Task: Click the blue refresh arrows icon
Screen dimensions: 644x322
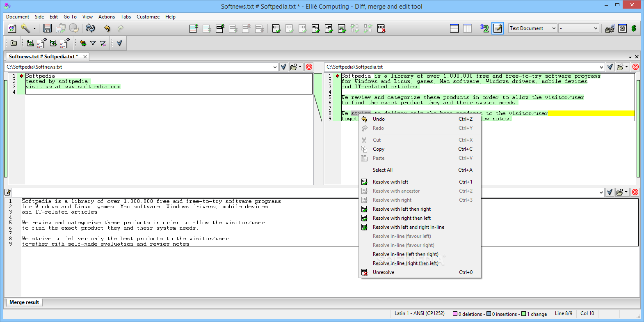Action: 90,28
